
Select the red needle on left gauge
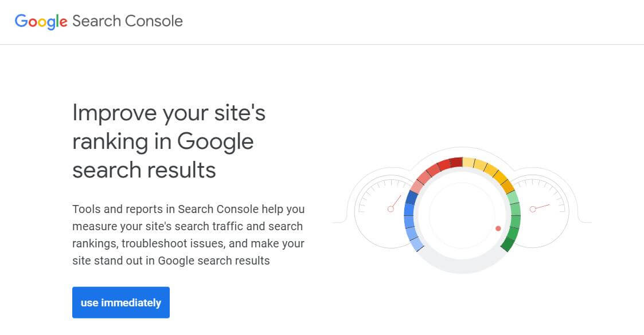tap(395, 202)
